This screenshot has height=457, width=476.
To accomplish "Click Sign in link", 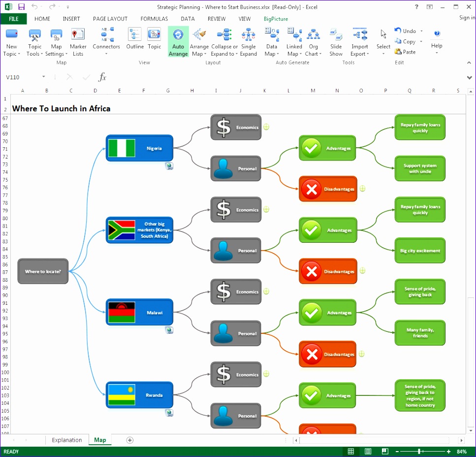I will pyautogui.click(x=467, y=18).
